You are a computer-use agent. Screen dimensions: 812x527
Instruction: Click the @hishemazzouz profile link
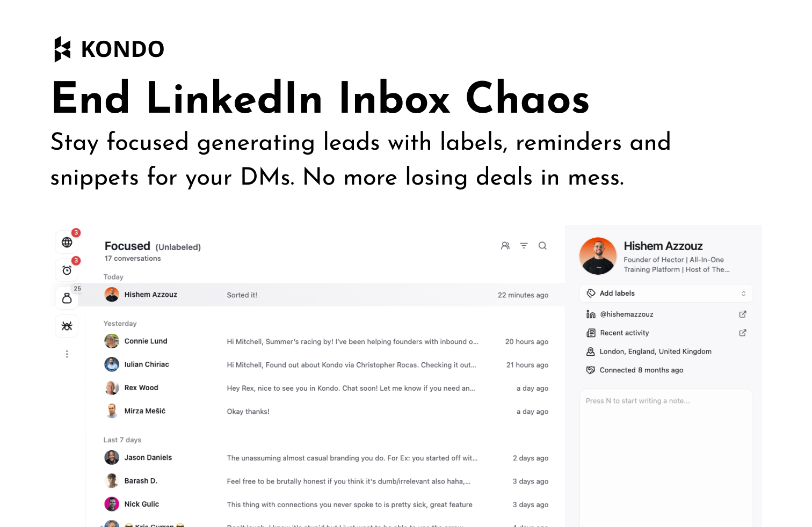[626, 314]
